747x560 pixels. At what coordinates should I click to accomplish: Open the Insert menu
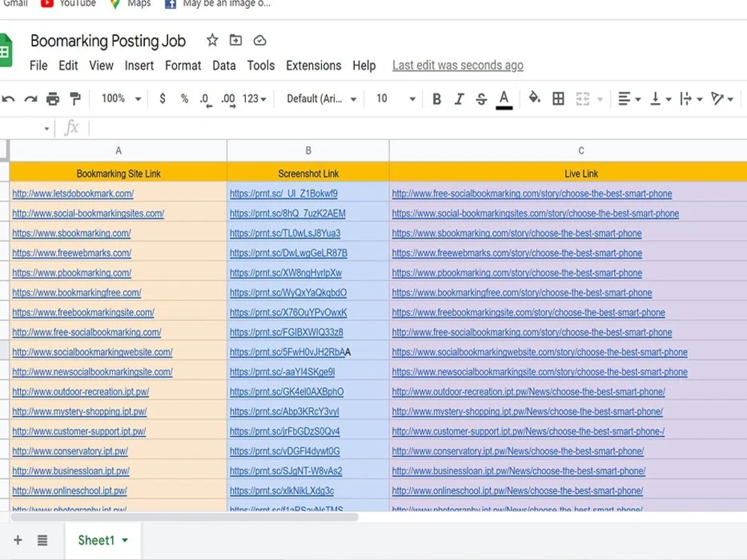tap(139, 65)
